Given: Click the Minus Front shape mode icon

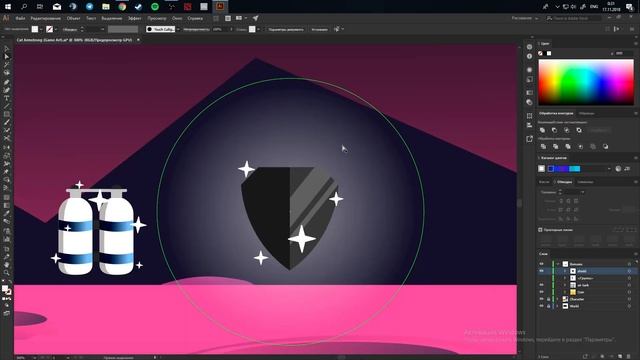Looking at the screenshot, I should (x=554, y=130).
